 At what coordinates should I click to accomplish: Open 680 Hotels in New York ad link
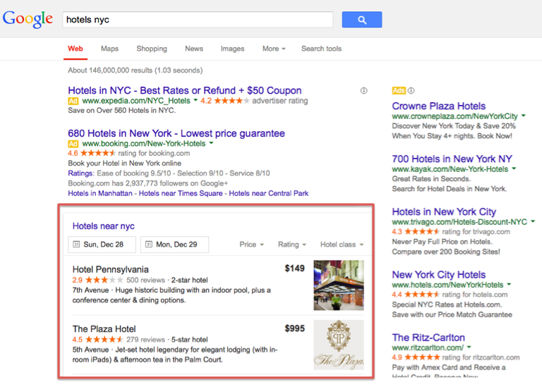click(x=176, y=133)
